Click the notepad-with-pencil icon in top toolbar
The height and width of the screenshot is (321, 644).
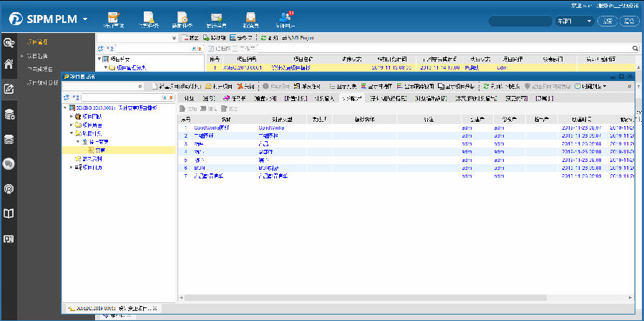(x=114, y=18)
